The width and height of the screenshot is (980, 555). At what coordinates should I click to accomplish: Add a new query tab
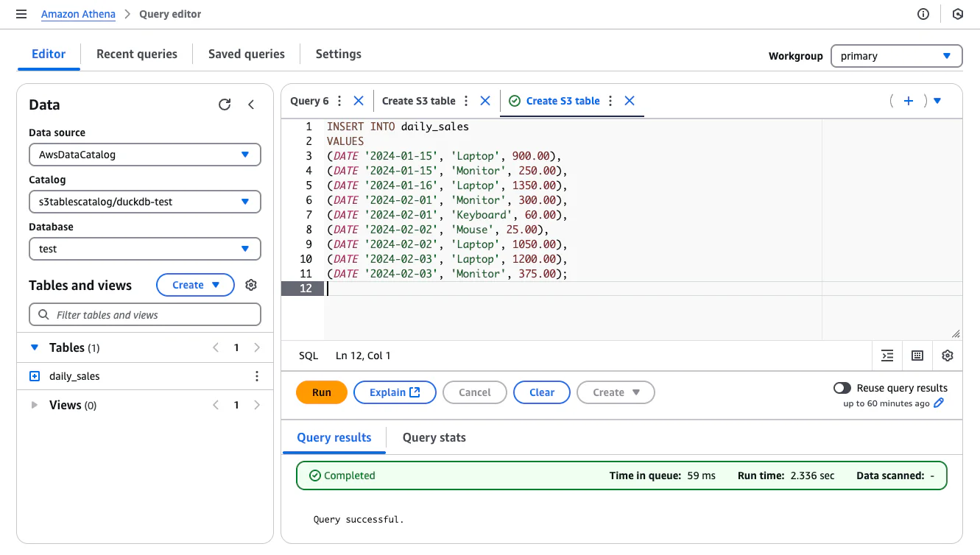point(909,101)
